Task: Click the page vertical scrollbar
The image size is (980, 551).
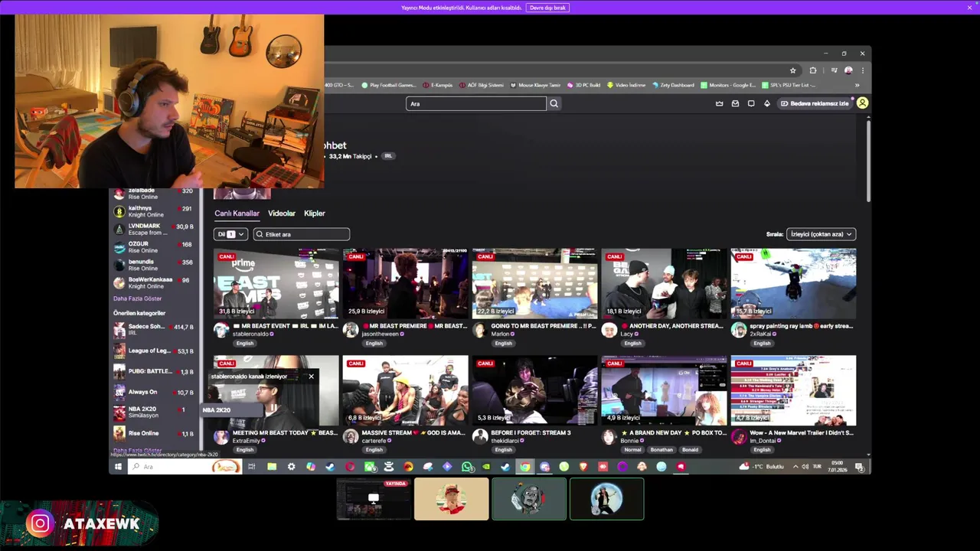Action: [868, 161]
